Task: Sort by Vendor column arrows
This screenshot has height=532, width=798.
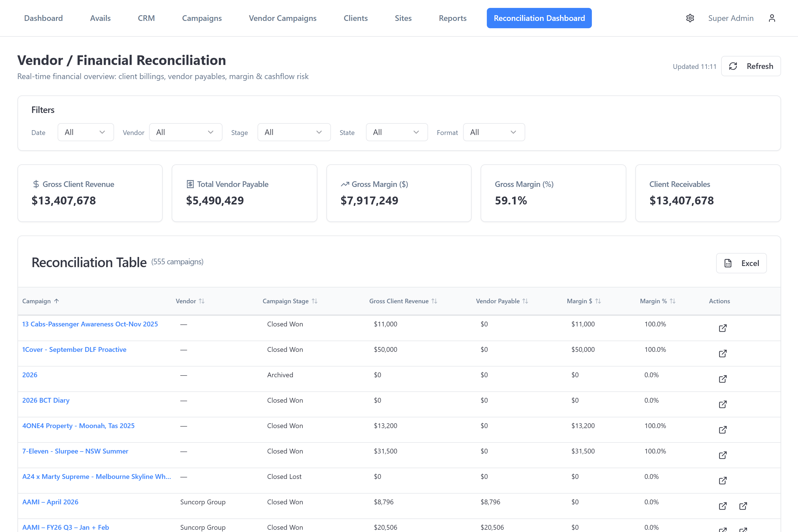Action: (202, 301)
